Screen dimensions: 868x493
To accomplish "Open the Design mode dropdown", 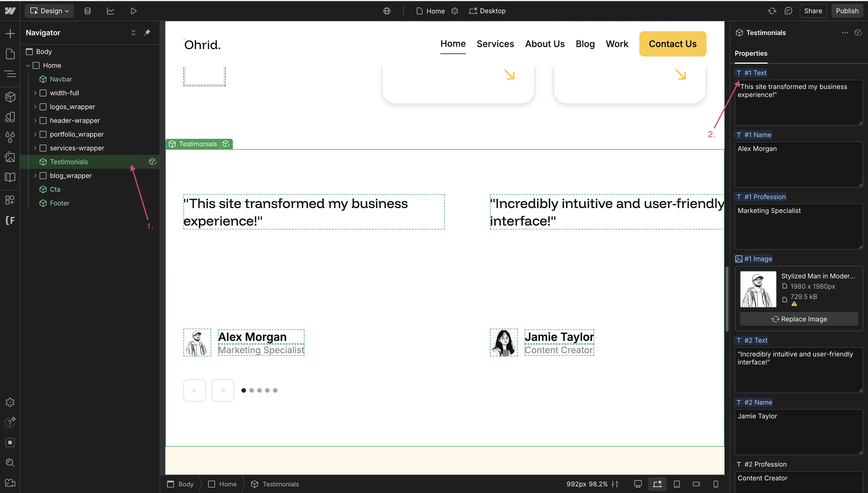I will pyautogui.click(x=49, y=11).
